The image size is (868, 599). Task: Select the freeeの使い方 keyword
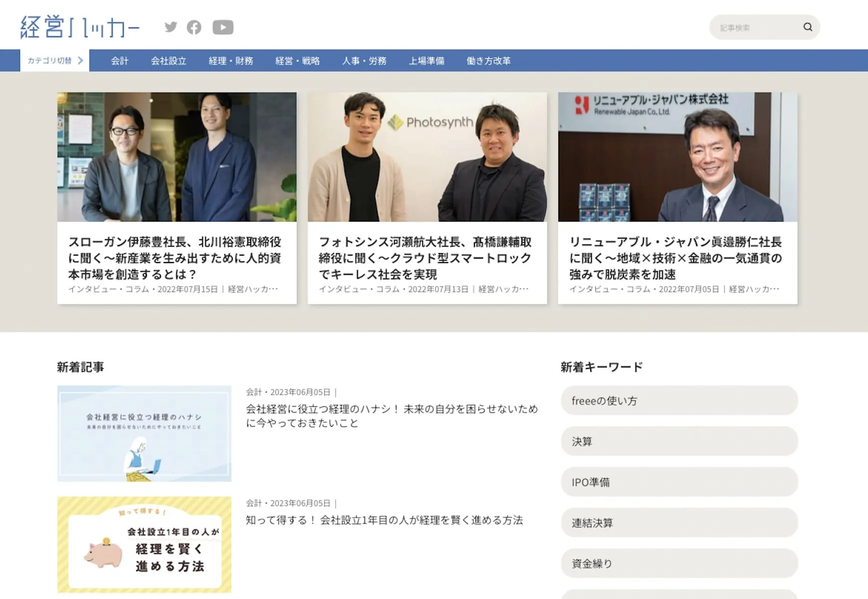click(679, 400)
